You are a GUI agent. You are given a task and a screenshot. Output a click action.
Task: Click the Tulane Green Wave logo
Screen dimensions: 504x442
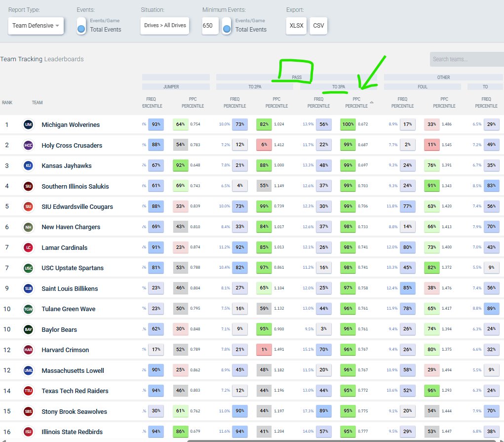click(x=28, y=309)
